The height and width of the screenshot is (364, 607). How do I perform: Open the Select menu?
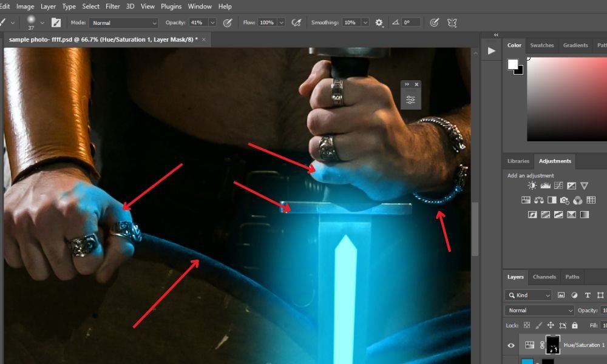coord(91,7)
